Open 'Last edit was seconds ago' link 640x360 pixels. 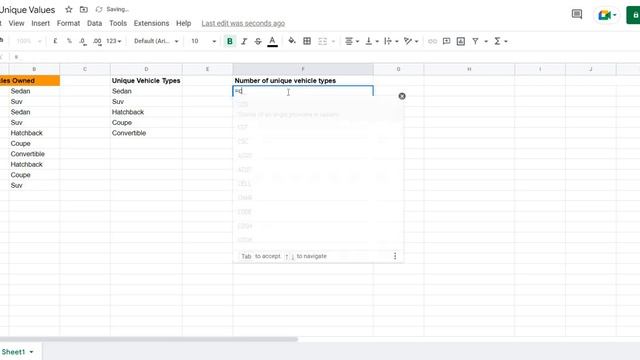(x=243, y=23)
